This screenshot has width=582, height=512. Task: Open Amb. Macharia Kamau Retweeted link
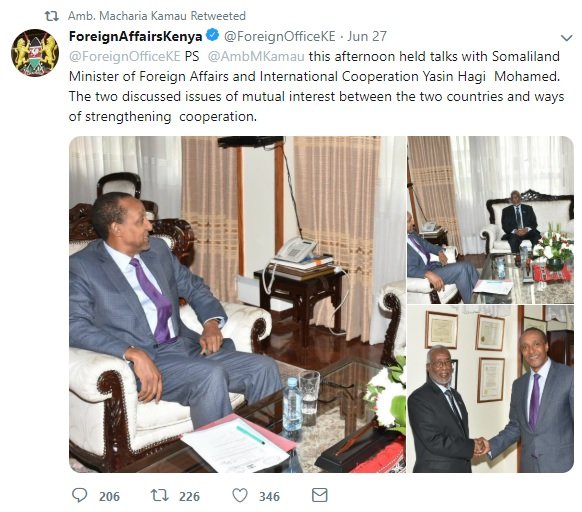click(x=157, y=16)
